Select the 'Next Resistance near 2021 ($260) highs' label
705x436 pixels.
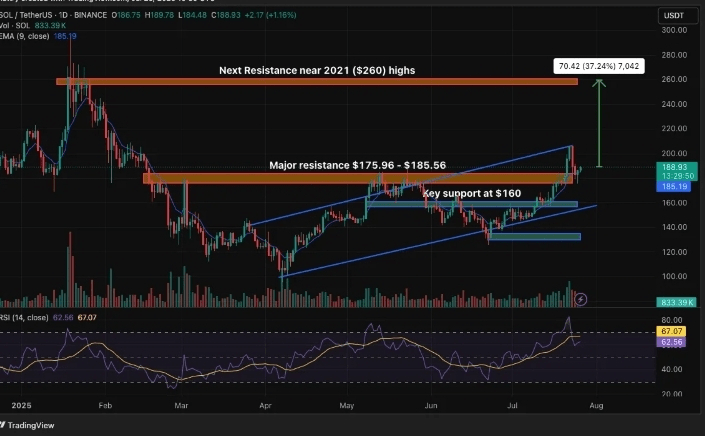click(317, 71)
